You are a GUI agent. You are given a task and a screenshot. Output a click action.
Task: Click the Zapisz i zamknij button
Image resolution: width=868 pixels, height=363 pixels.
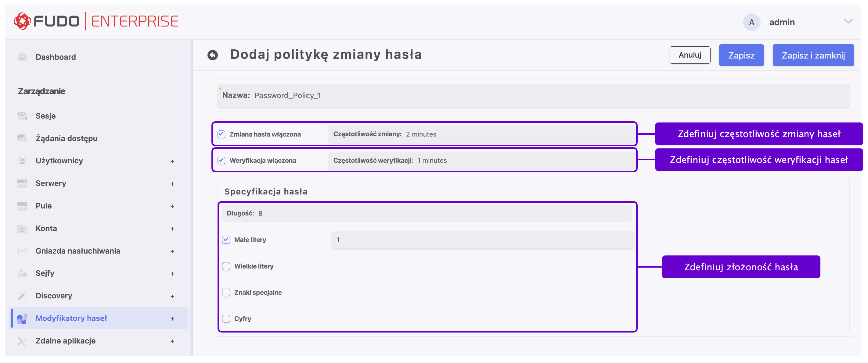coord(813,55)
